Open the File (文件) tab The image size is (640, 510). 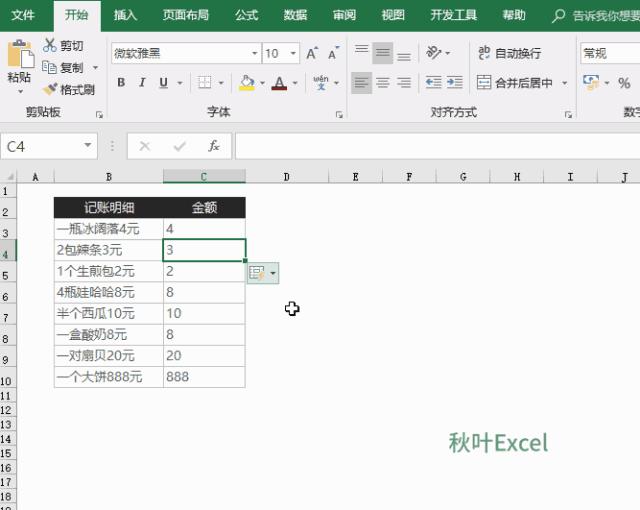point(23,16)
